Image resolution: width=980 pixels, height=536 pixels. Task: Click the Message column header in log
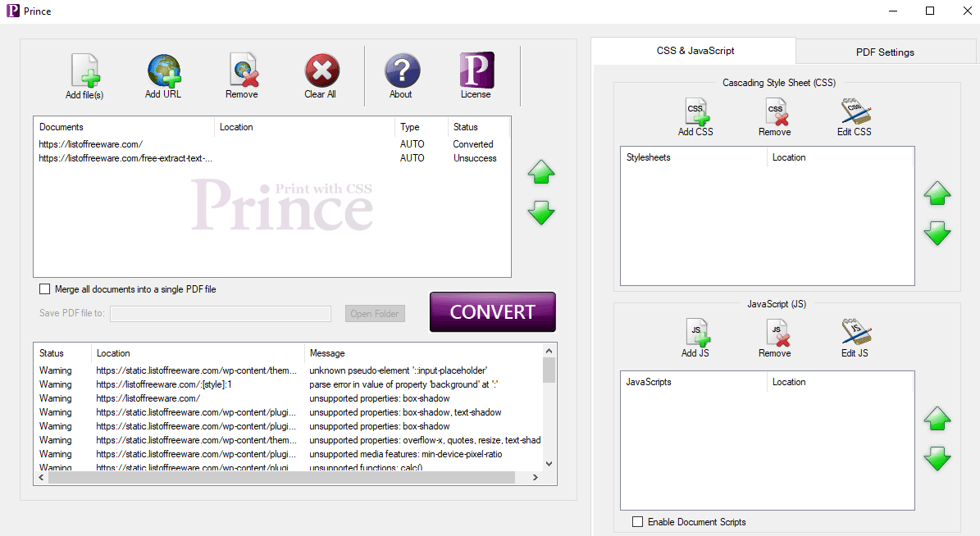point(423,353)
